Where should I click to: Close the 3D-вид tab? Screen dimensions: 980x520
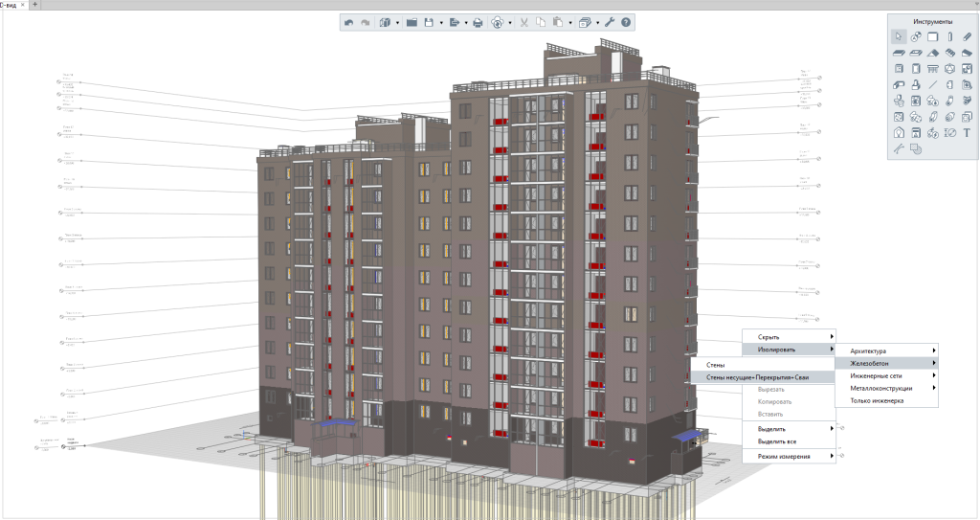pos(23,5)
